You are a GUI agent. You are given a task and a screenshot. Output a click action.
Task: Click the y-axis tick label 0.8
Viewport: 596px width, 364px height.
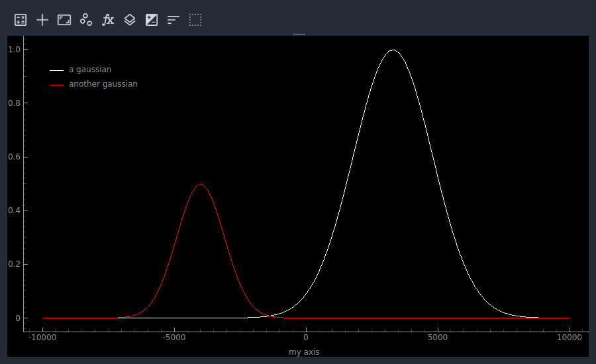pyautogui.click(x=15, y=103)
